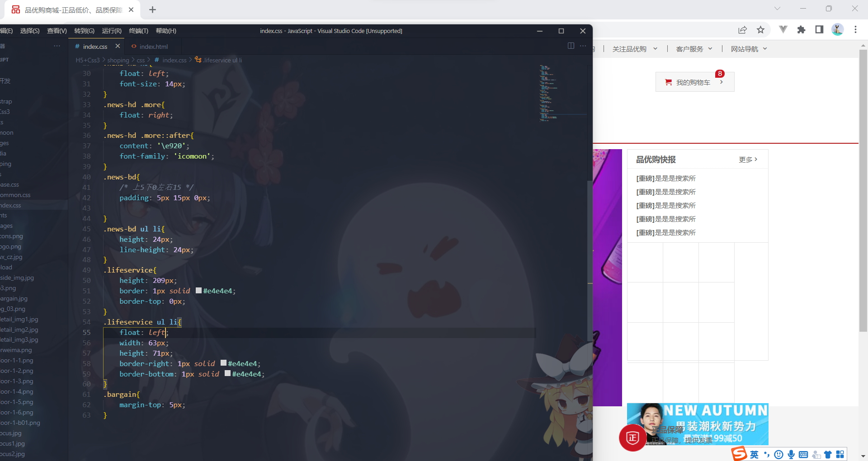This screenshot has height=461, width=868.
Task: Click the red shopping cart icon
Action: pos(668,82)
